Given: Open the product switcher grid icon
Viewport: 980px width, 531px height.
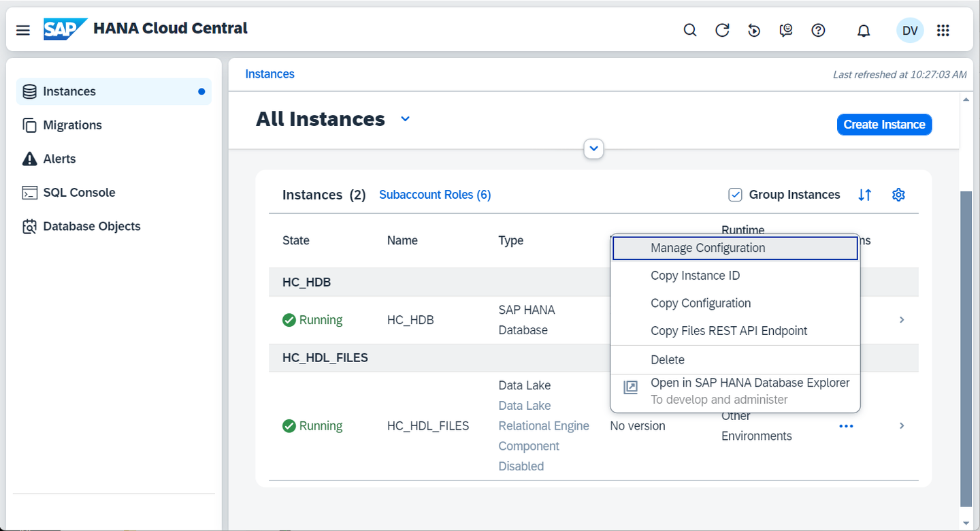Looking at the screenshot, I should (943, 30).
